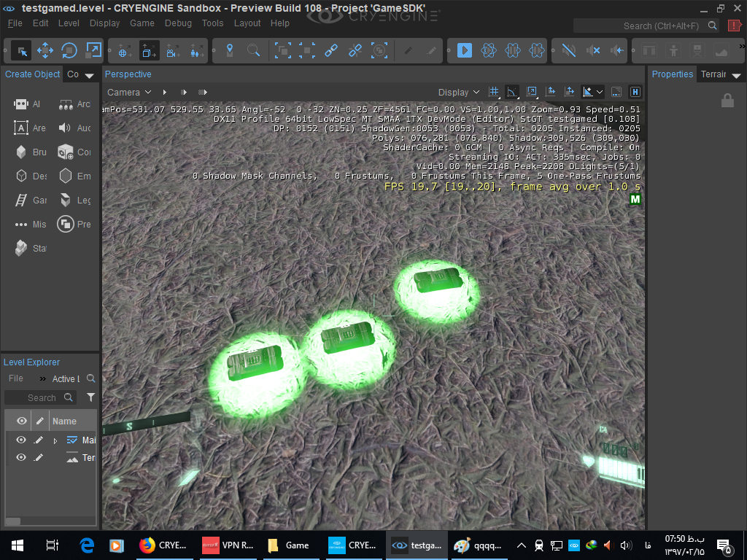The height and width of the screenshot is (560, 747).
Task: Toggle mute audio slashed speaker icon
Action: click(569, 50)
